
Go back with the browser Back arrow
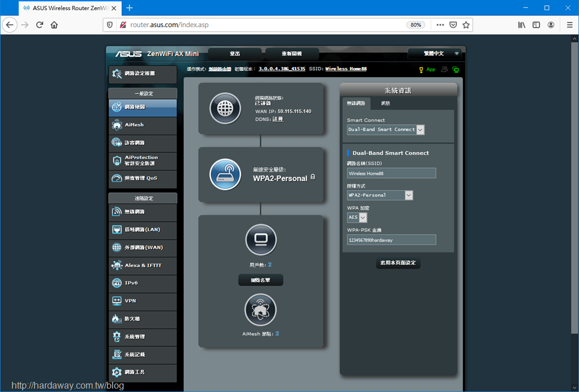[10, 25]
